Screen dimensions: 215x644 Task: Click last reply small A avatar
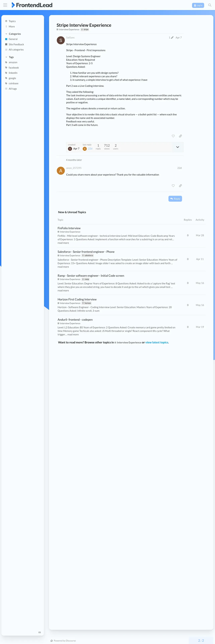pos(85,149)
